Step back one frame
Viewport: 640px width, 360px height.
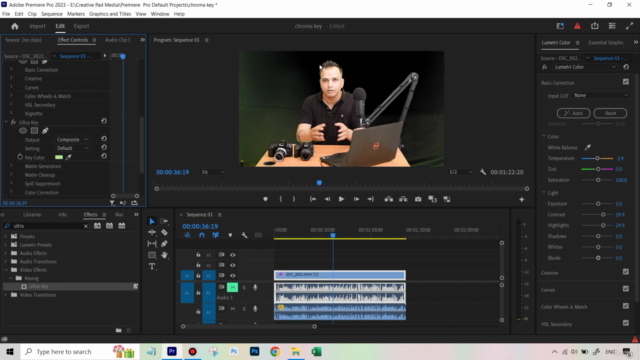[327, 199]
